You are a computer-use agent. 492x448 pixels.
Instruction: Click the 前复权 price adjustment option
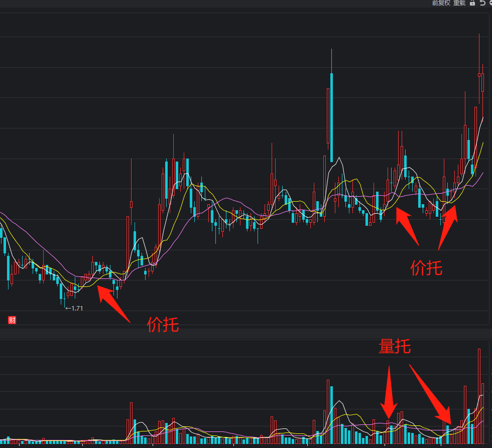pos(439,3)
